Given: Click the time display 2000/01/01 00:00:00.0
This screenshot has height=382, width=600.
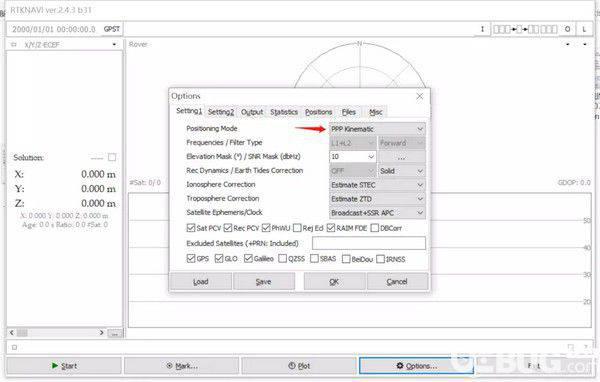Looking at the screenshot, I should click(x=54, y=29).
